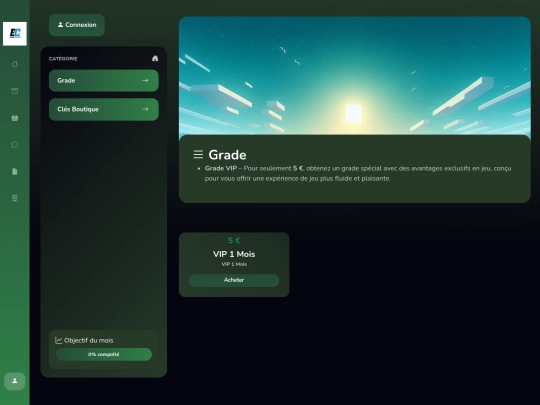540x405 pixels.
Task: Open the document page icon in the sidebar
Action: click(x=15, y=172)
